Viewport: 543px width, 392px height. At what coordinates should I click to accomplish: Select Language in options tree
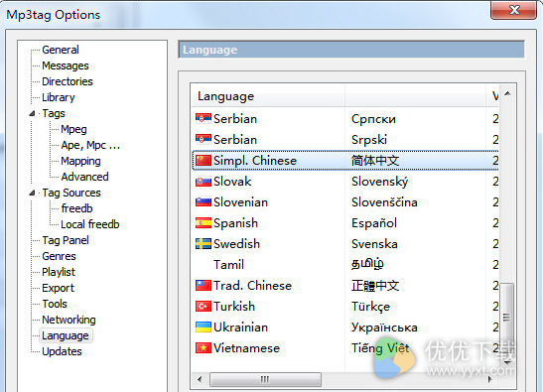pyautogui.click(x=66, y=335)
